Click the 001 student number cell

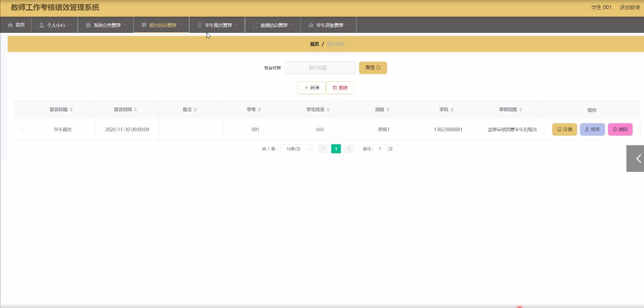point(255,129)
